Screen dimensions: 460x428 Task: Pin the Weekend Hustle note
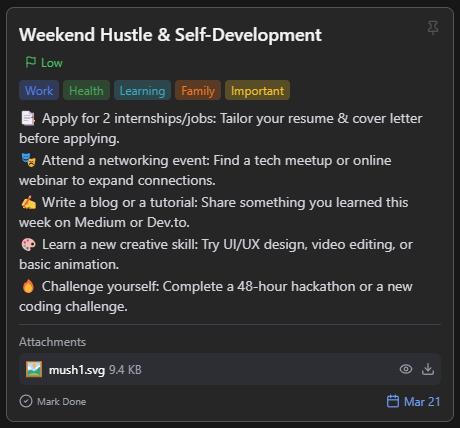click(433, 28)
